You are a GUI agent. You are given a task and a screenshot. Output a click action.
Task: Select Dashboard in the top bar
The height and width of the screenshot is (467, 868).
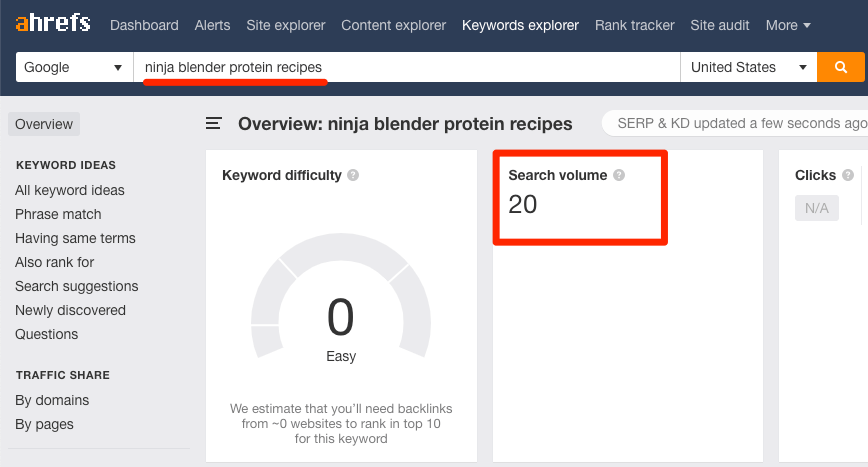(144, 25)
